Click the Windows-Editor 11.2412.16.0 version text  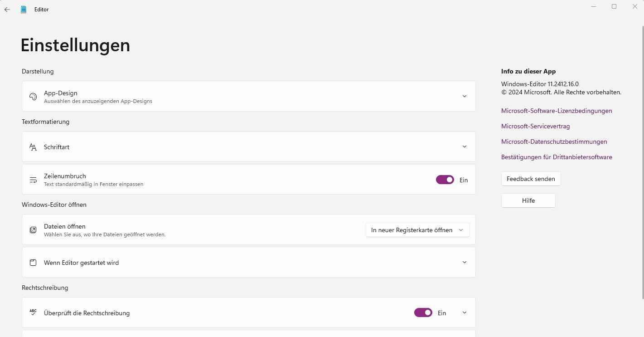point(540,84)
